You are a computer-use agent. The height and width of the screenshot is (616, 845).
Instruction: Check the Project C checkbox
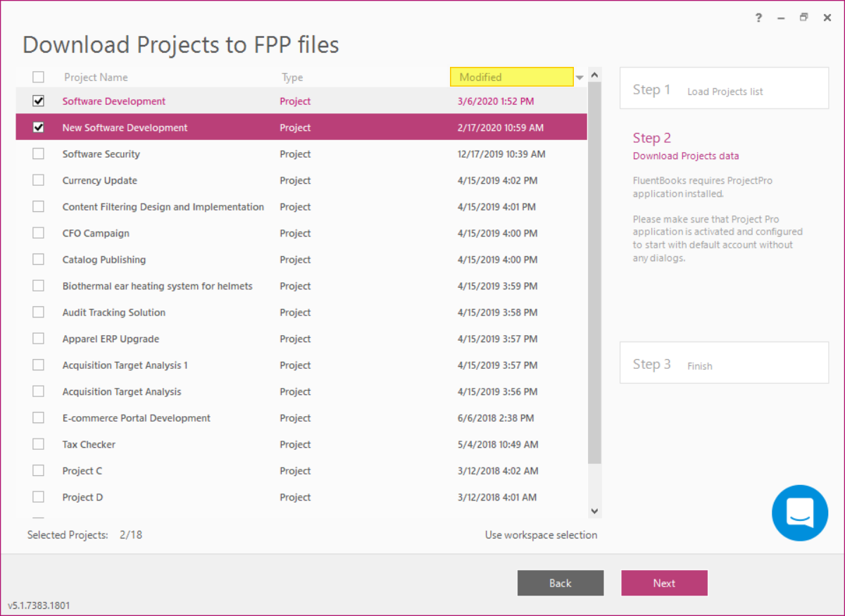(x=38, y=471)
